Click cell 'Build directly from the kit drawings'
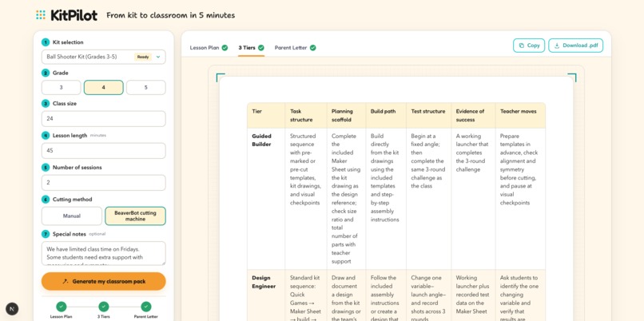The height and width of the screenshot is (321, 644). (x=386, y=199)
